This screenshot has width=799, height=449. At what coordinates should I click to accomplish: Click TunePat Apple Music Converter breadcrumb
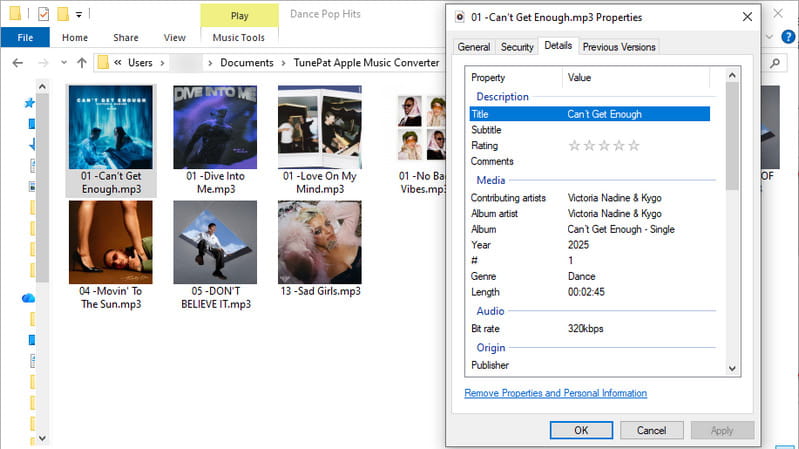tap(366, 63)
